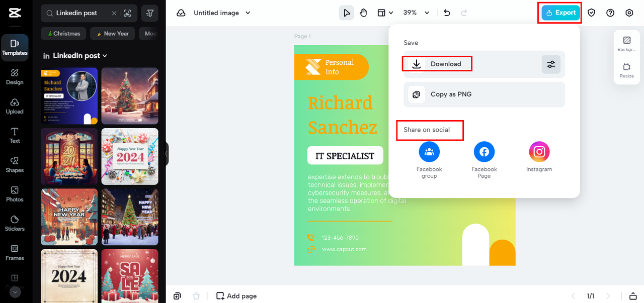This screenshot has height=303, width=644.
Task: Open the pages overview icon
Action: (633, 296)
